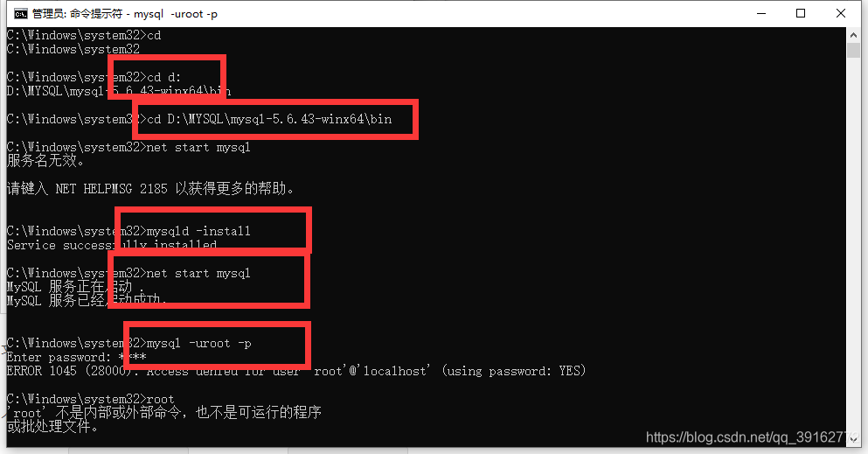The width and height of the screenshot is (868, 454).
Task: Click the scrollbar up arrow
Action: [x=853, y=35]
